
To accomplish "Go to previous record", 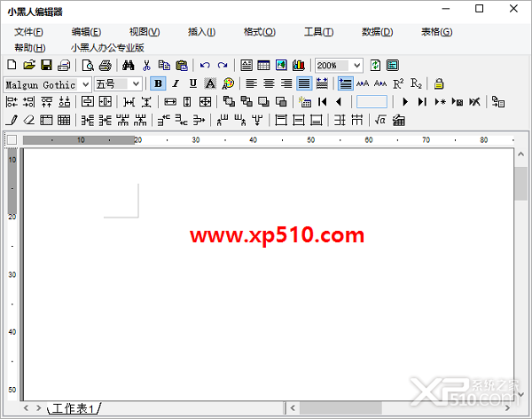I will click(339, 101).
